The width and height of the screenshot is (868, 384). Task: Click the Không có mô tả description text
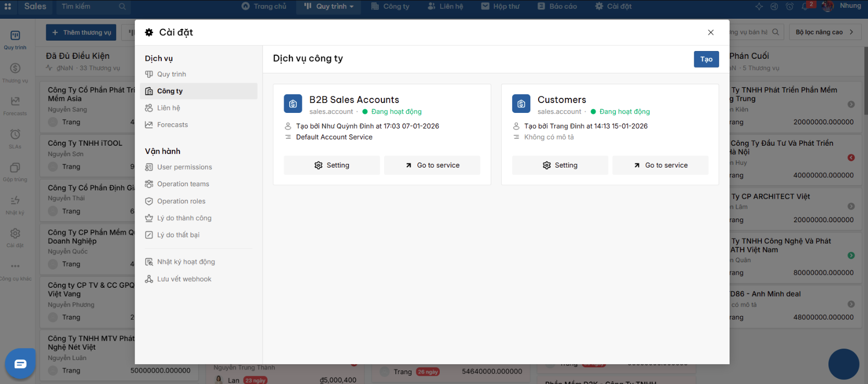click(549, 137)
